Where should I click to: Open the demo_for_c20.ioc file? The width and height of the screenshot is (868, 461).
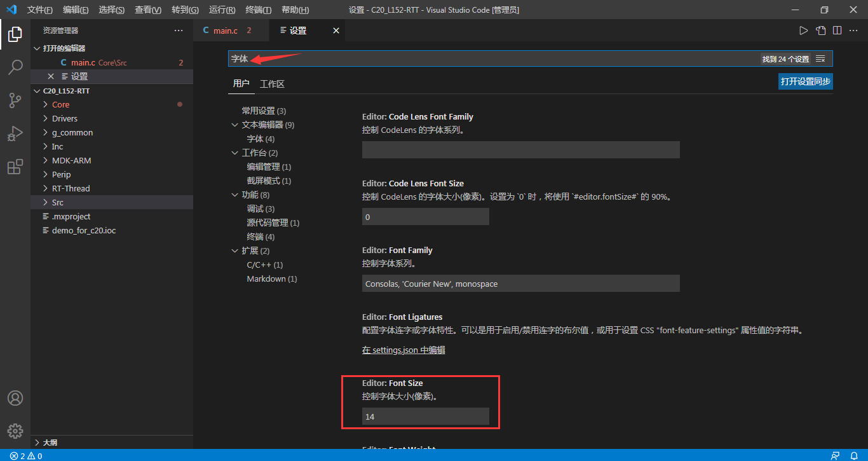(112, 230)
